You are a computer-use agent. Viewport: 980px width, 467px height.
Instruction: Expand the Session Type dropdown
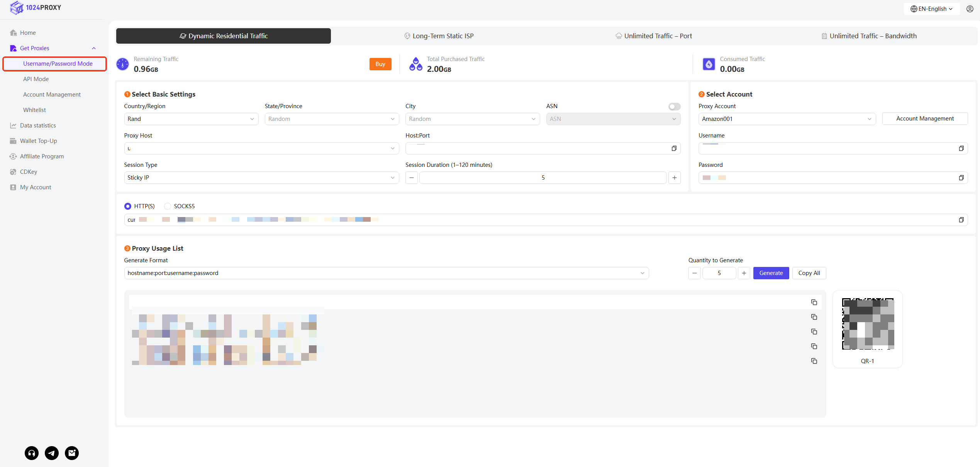[x=261, y=178]
